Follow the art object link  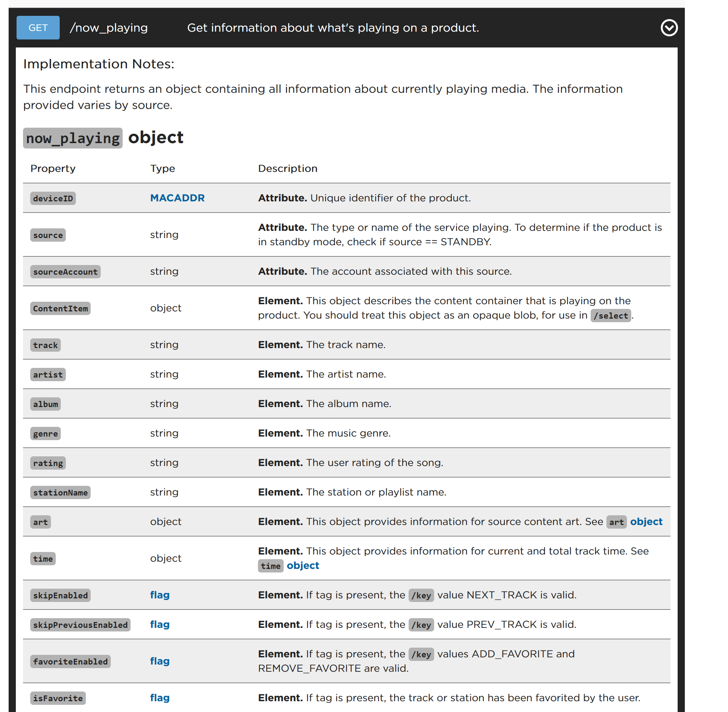point(646,521)
